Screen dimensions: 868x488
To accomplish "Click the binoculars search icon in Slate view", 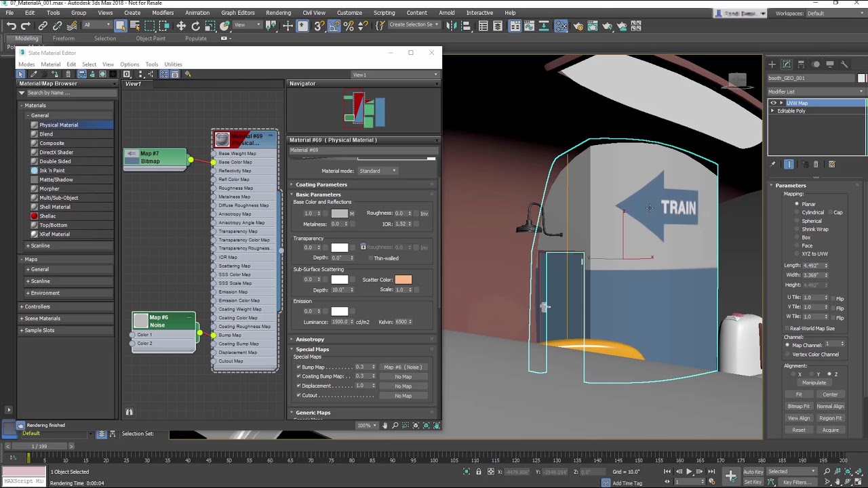I will 129,411.
